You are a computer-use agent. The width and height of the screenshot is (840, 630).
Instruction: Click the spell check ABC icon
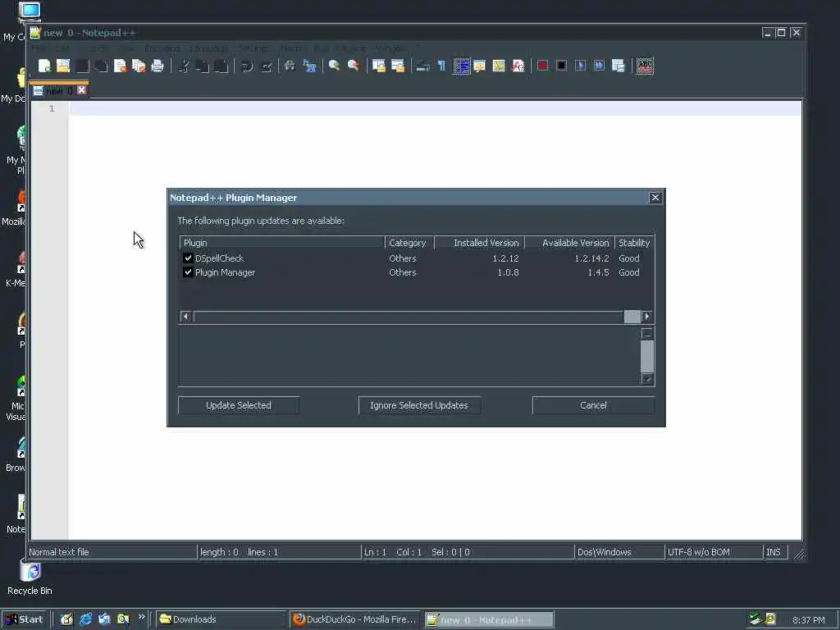[645, 66]
